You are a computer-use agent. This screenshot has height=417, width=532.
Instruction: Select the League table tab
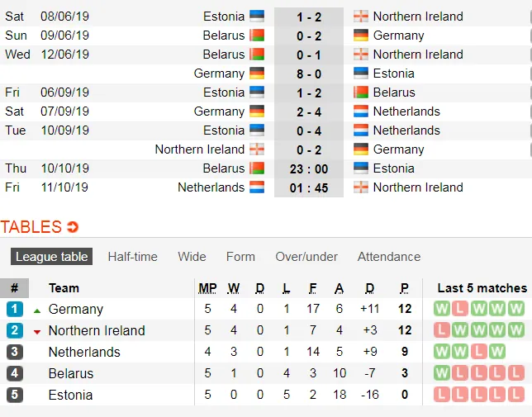tap(51, 257)
